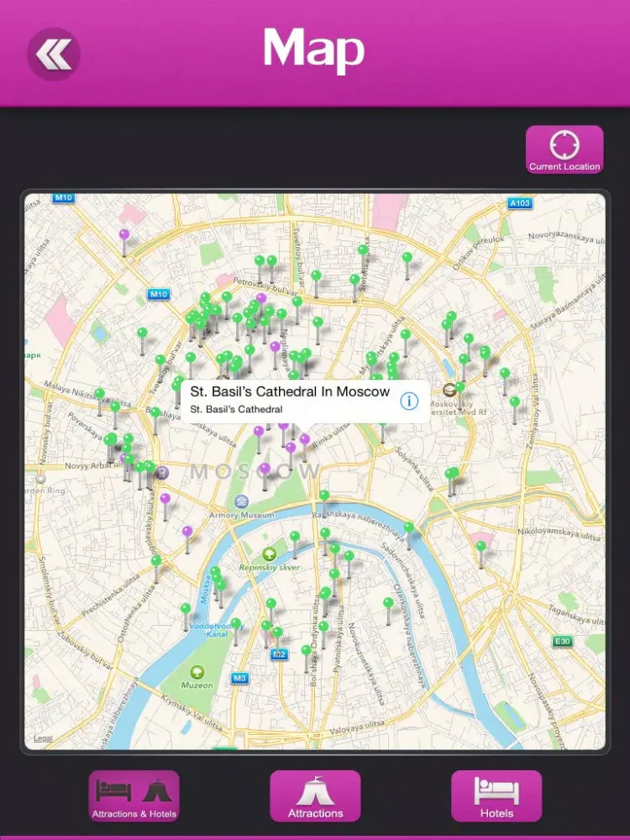This screenshot has width=630, height=840.
Task: Tap the Moskovsky Universitet Mvd Rf icon
Action: pyautogui.click(x=450, y=390)
